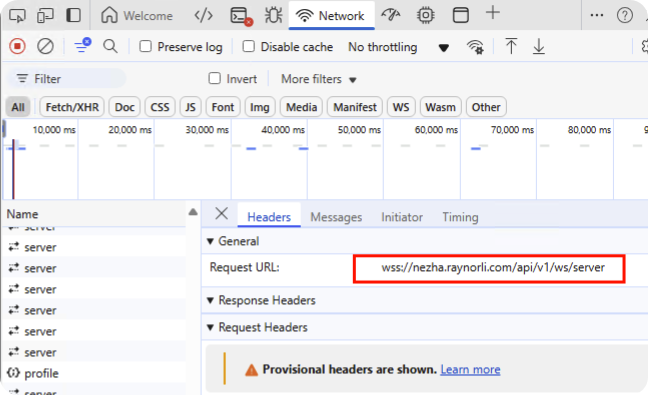Check the Invert checkbox
This screenshot has width=648, height=395.
(214, 78)
